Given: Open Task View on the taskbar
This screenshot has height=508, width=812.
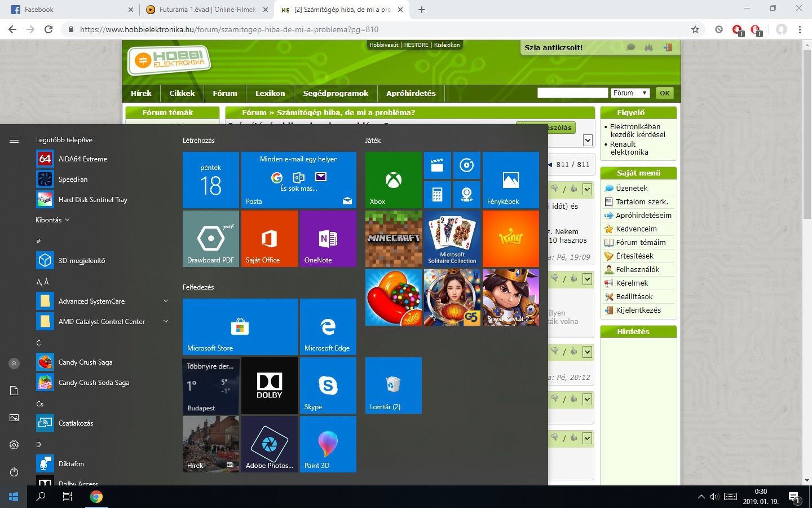Looking at the screenshot, I should point(68,497).
